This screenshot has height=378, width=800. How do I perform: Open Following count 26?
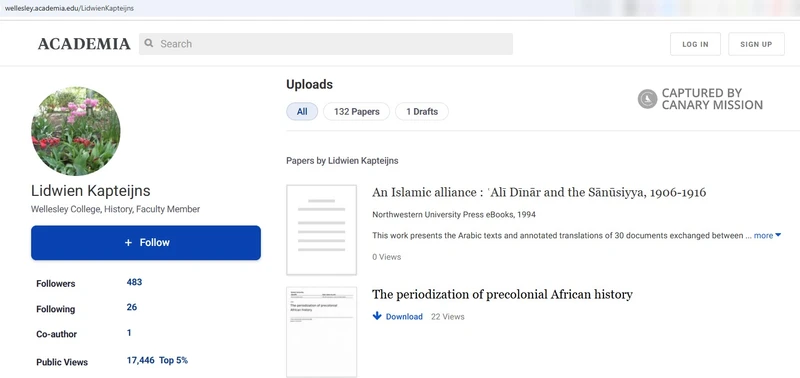132,307
